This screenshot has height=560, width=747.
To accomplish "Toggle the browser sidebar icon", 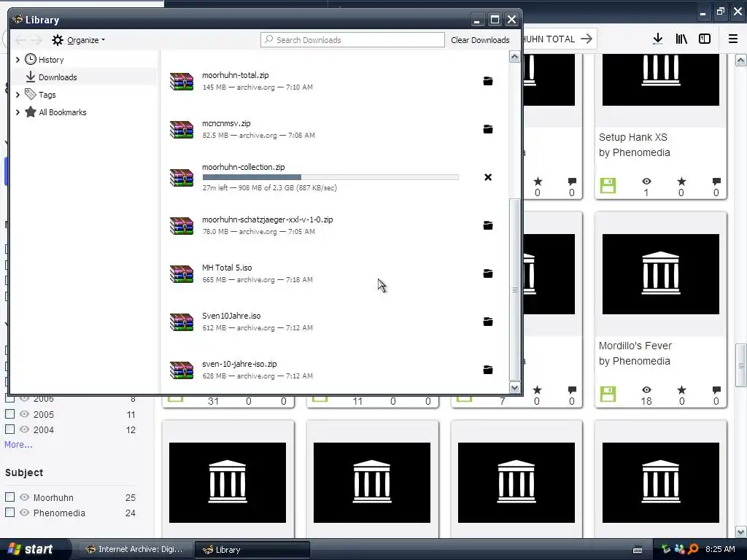I will pyautogui.click(x=705, y=39).
